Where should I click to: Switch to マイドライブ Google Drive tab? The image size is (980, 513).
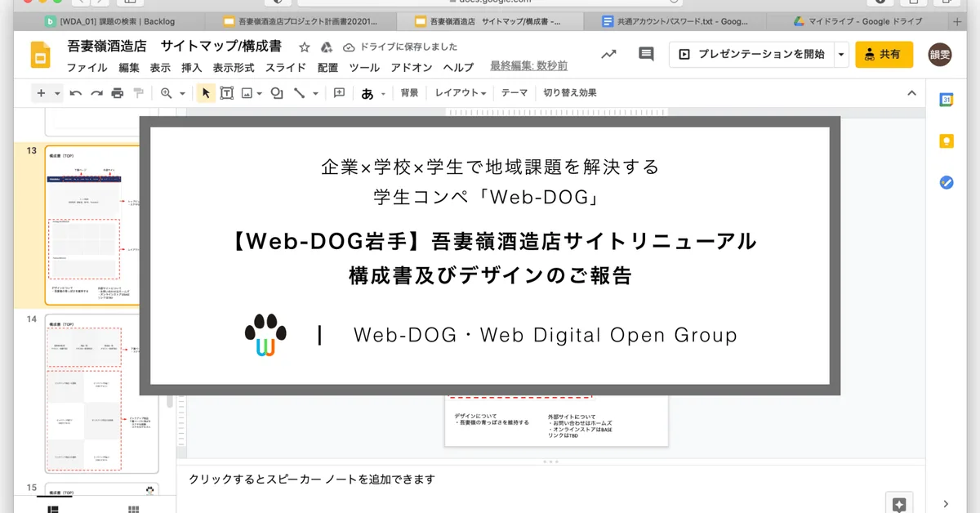point(857,21)
